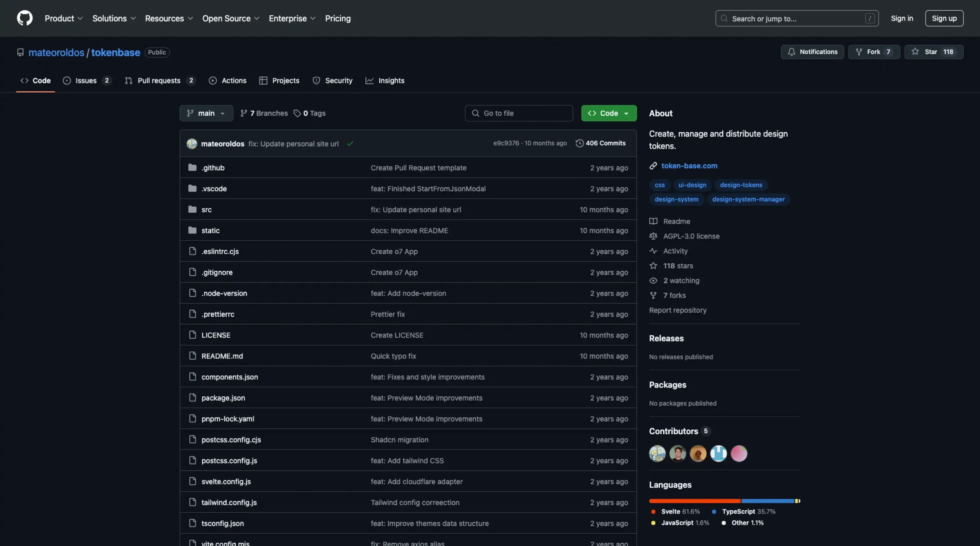Open the 0 Tags link

point(309,113)
